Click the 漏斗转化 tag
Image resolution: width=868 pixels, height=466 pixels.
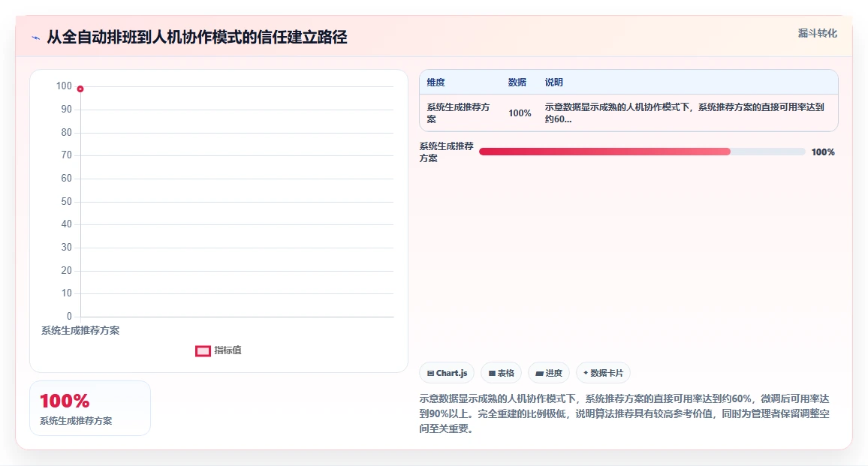817,33
